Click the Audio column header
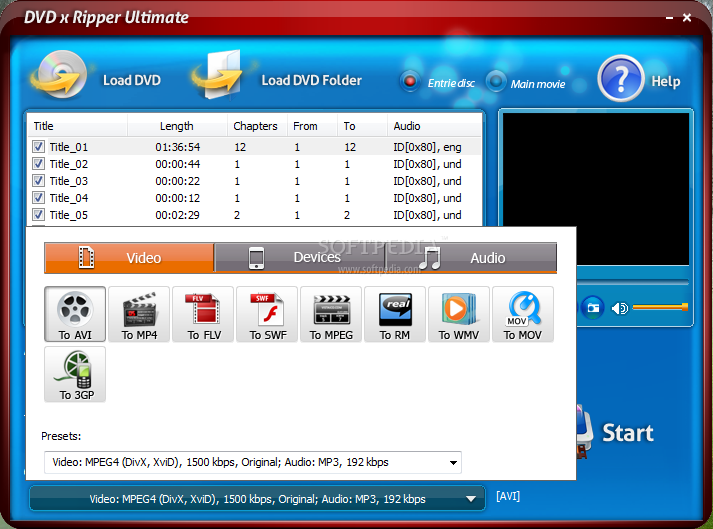Viewport: 713px width, 529px height. click(x=434, y=126)
